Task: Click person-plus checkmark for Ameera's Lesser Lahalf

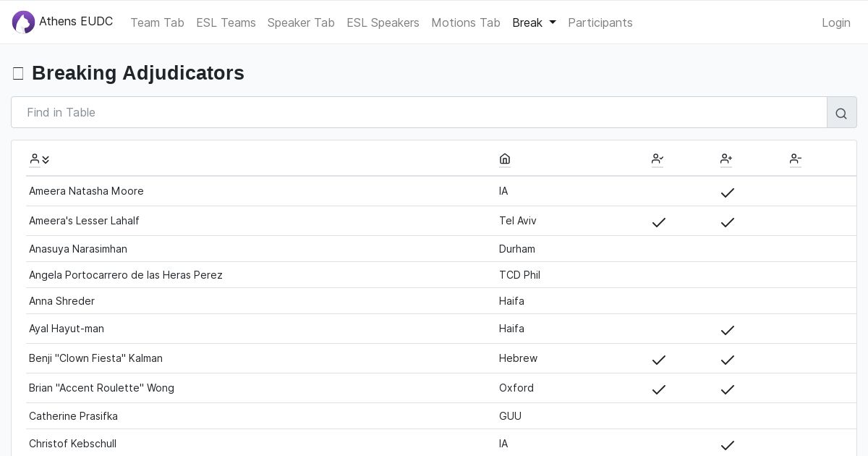Action: click(x=728, y=222)
